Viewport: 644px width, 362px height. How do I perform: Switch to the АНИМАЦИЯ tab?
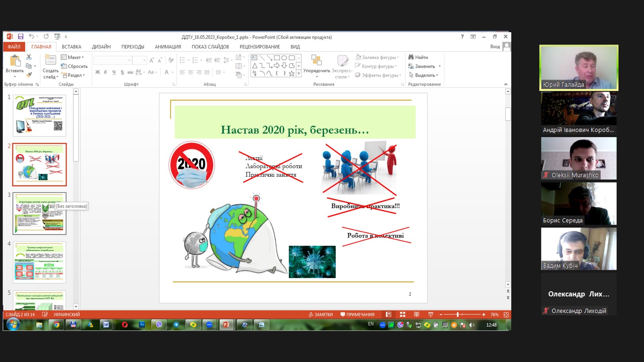click(168, 47)
